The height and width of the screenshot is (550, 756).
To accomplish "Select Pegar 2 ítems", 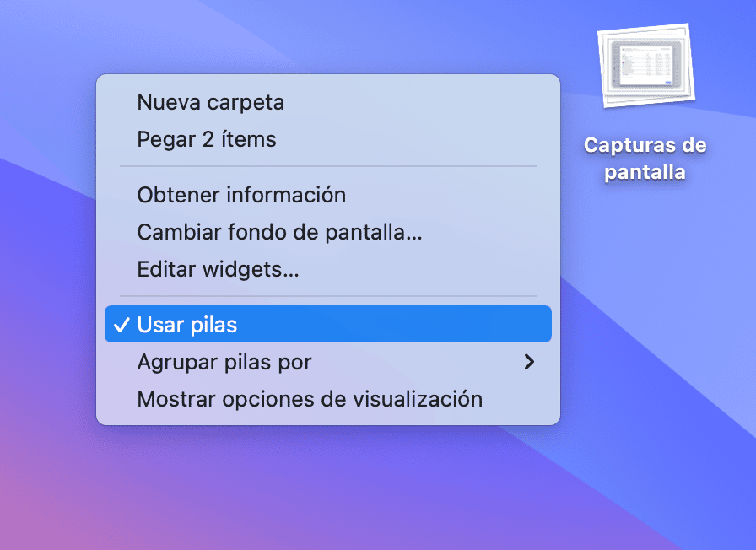I will click(328, 139).
